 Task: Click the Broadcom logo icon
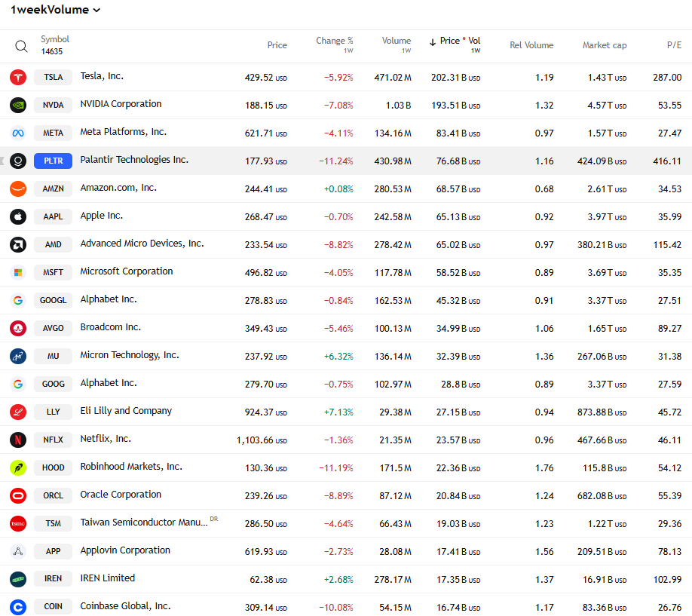[18, 328]
